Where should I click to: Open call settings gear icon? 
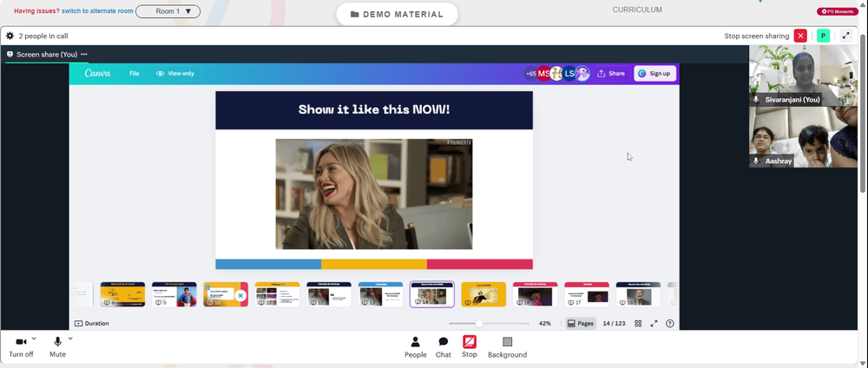coord(10,36)
